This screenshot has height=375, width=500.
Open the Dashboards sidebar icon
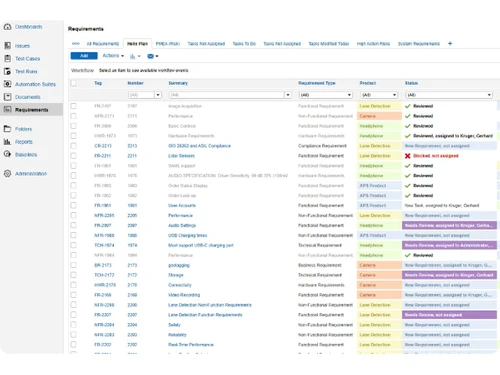point(7,27)
